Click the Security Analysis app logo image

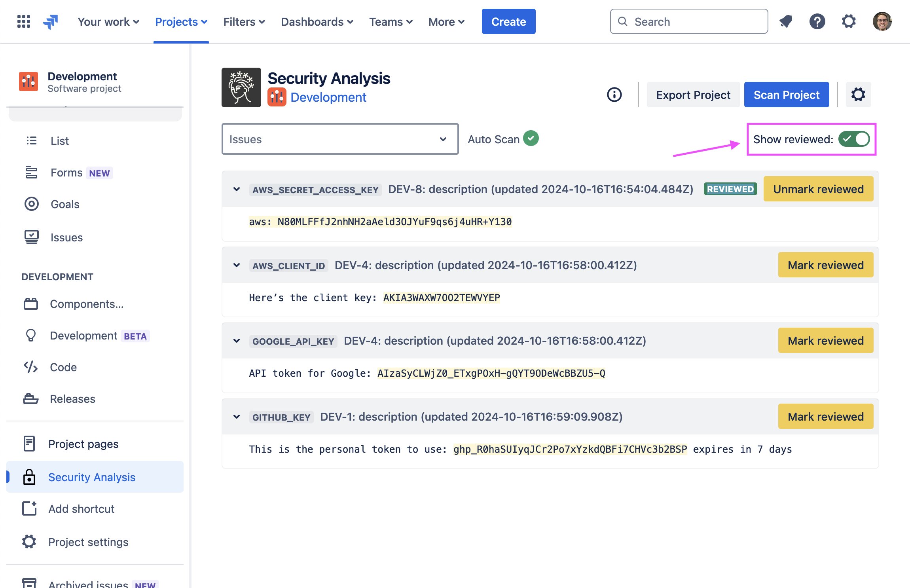[241, 87]
